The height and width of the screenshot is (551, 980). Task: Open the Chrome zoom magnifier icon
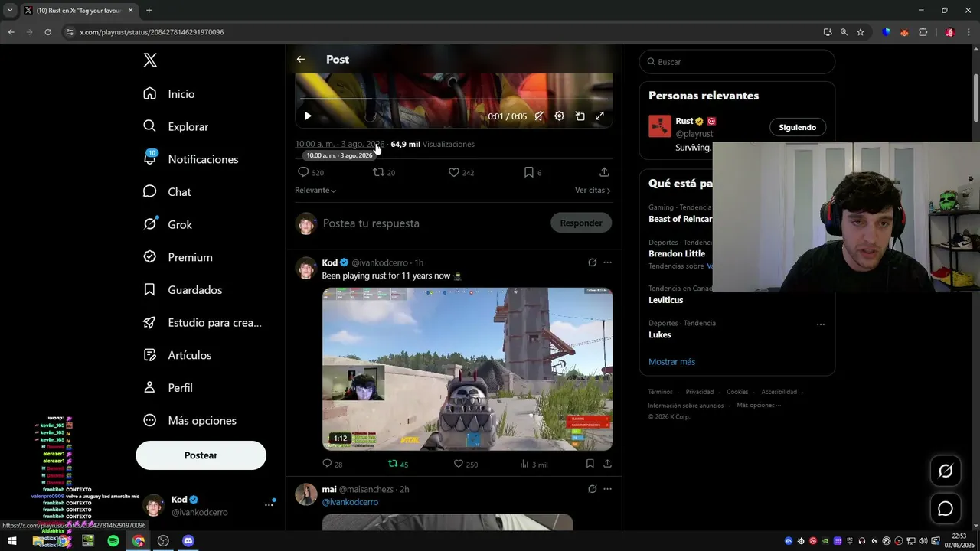point(844,32)
